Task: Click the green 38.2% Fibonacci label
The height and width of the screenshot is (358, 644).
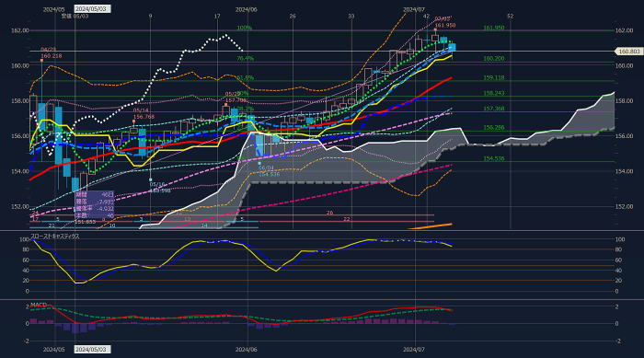Action: pyautogui.click(x=246, y=109)
